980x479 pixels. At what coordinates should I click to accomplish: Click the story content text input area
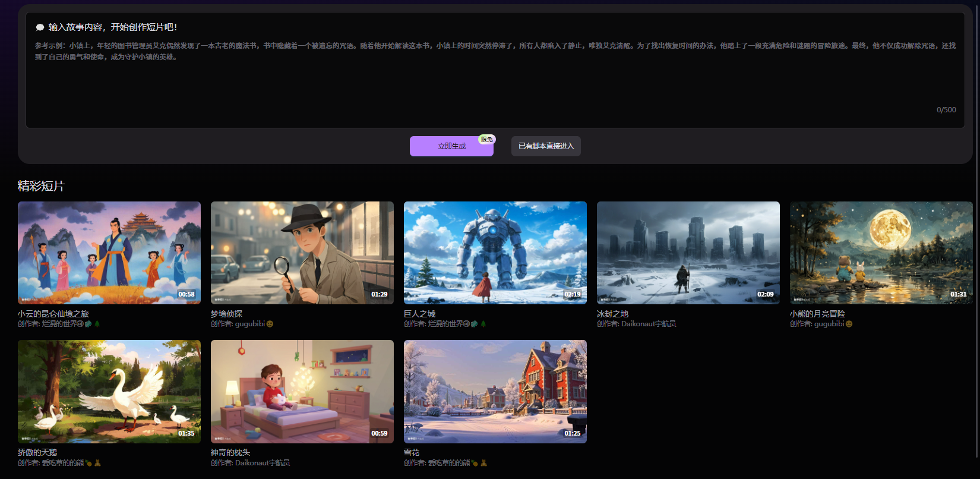(494, 83)
